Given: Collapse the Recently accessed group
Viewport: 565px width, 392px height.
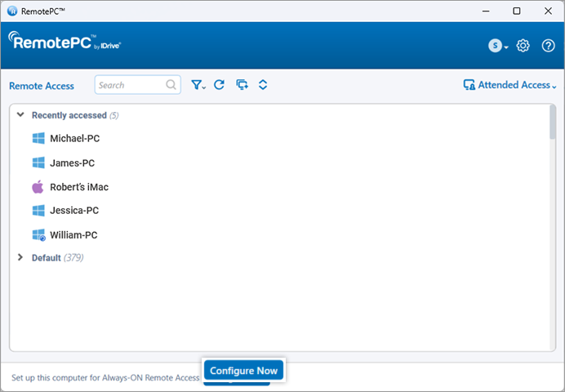Looking at the screenshot, I should 20,115.
